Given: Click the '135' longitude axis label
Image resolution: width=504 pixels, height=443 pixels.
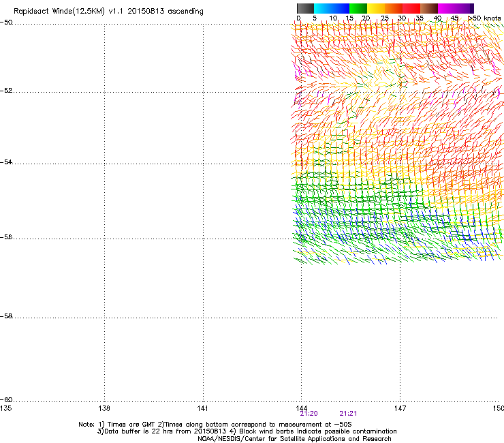Looking at the screenshot, I should [x=5, y=408].
